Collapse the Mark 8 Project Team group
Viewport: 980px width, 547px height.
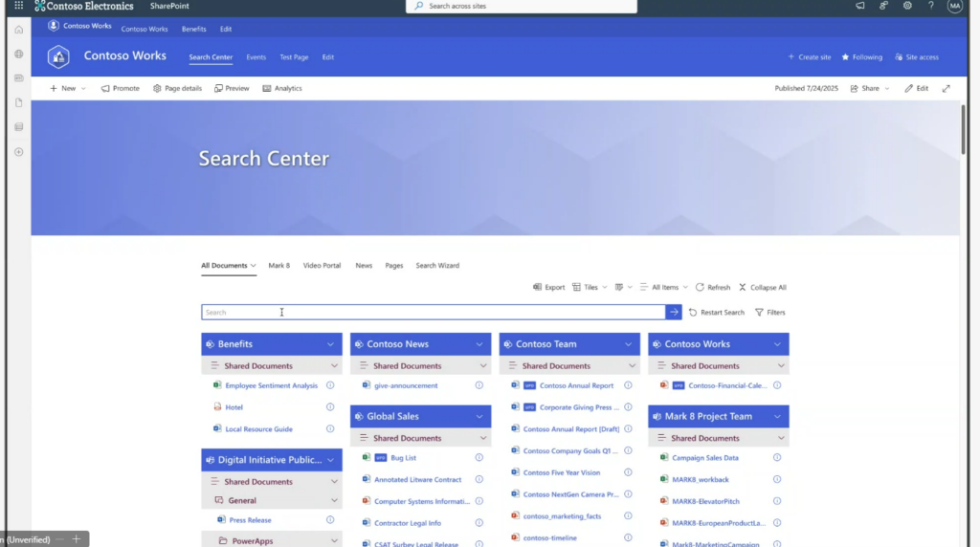pyautogui.click(x=777, y=417)
